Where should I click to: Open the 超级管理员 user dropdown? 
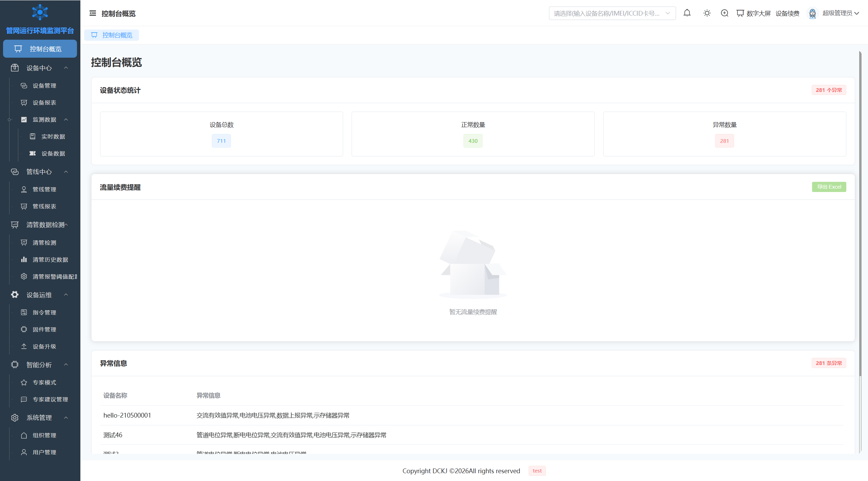(x=841, y=13)
